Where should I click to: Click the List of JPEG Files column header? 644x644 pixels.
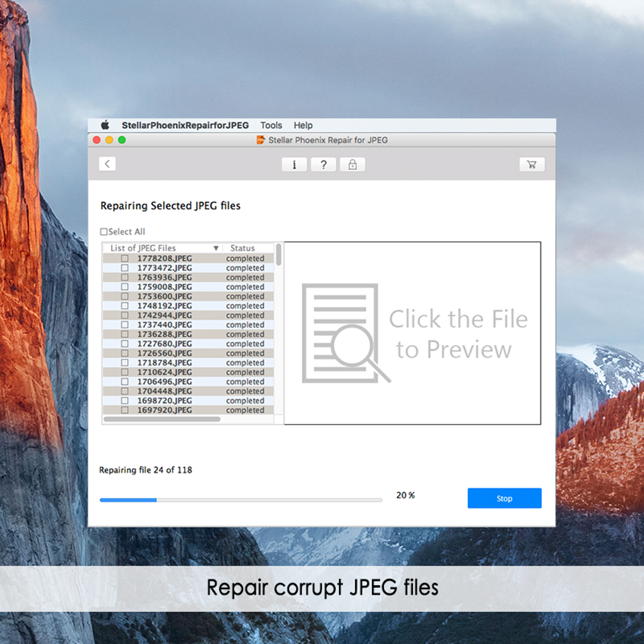[x=163, y=248]
